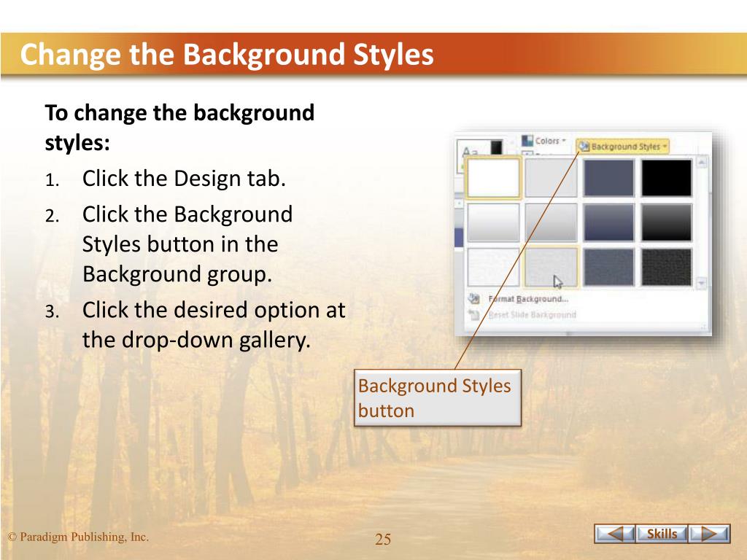Screen dimensions: 747x560
Task: Click the heading 'To change the background styles:'
Action: (179, 127)
